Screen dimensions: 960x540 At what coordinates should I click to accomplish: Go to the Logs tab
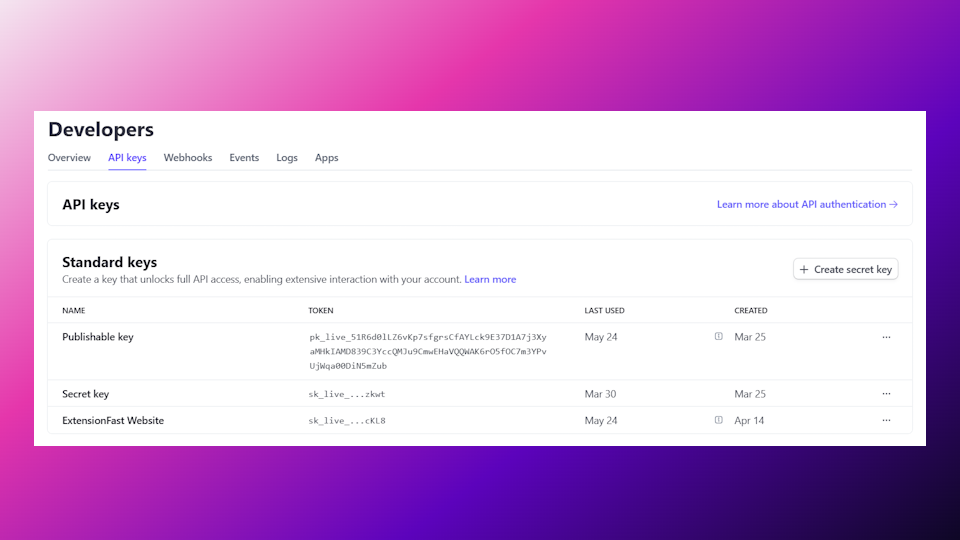click(x=287, y=157)
